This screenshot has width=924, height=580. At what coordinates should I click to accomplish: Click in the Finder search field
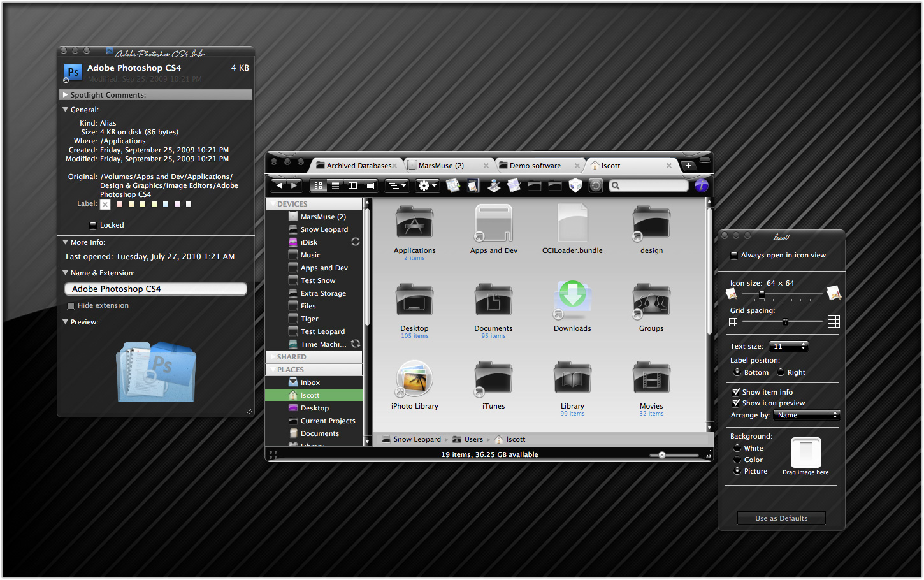click(648, 185)
